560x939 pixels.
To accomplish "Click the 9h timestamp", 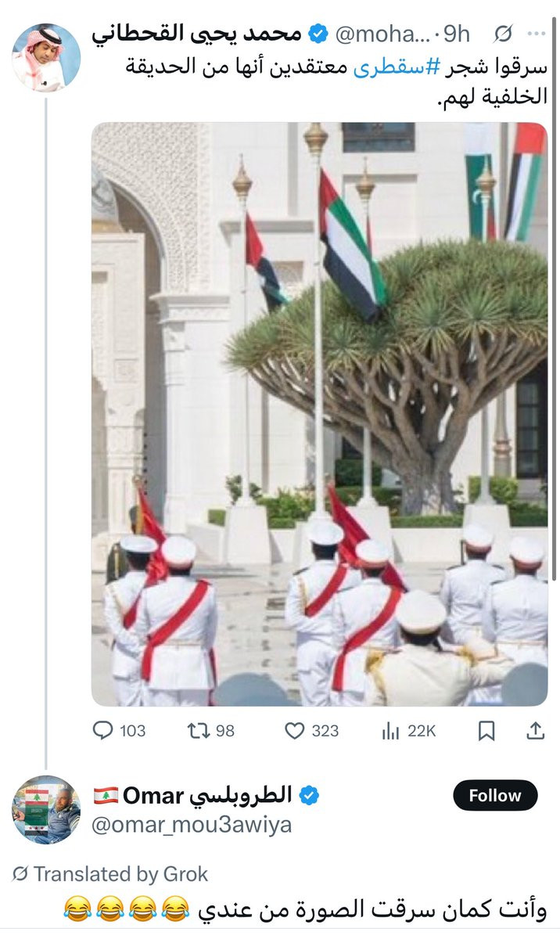I will 457,34.
